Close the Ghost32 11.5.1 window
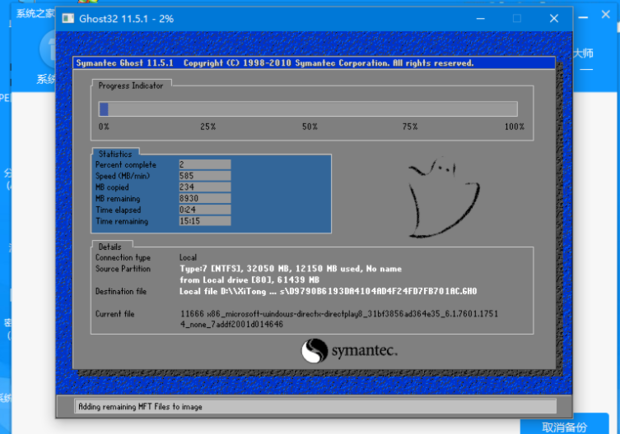 [554, 19]
